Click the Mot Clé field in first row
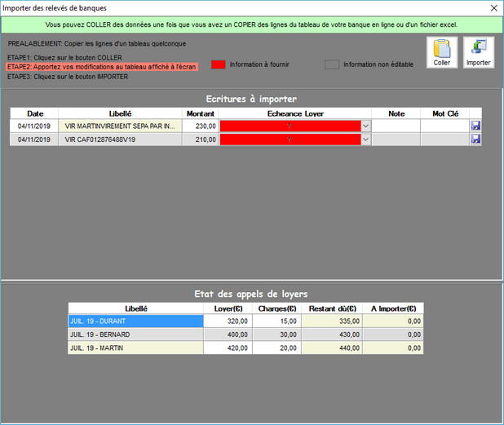 444,126
